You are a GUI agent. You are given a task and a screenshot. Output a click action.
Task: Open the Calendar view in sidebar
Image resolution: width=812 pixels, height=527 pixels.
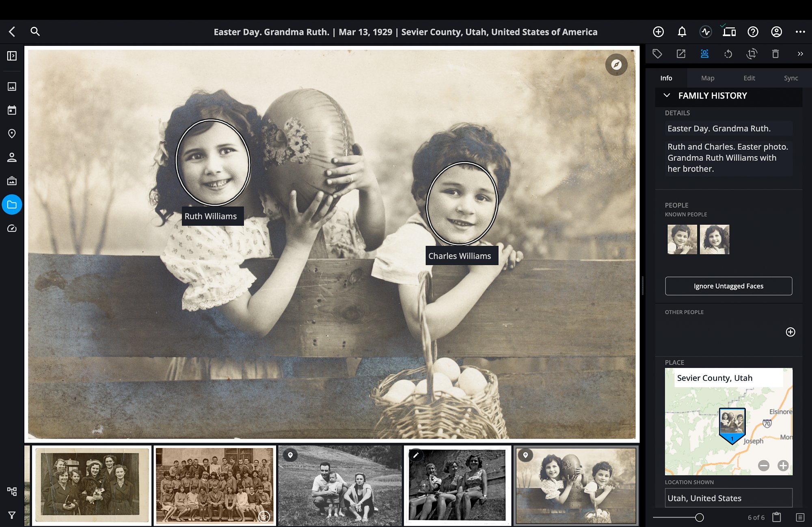point(12,110)
